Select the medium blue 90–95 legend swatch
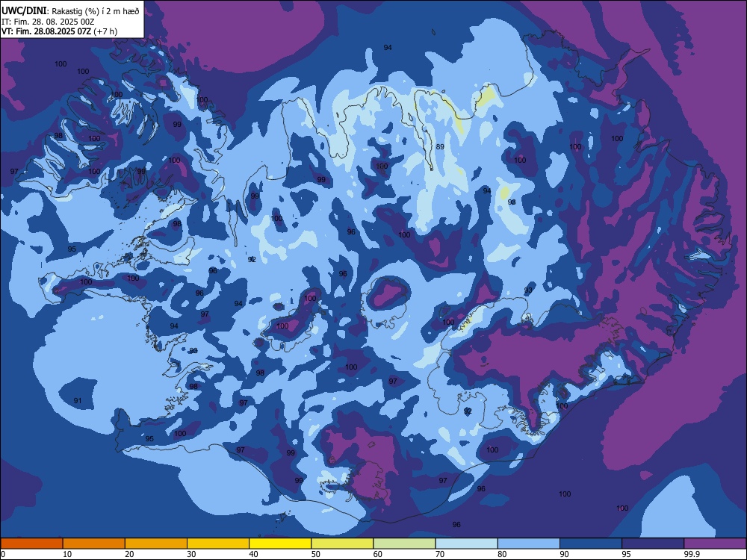The image size is (747, 560). (591, 544)
